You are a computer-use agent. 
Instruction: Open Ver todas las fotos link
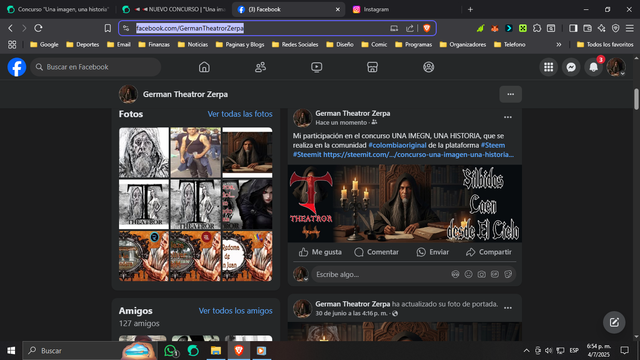pos(240,114)
